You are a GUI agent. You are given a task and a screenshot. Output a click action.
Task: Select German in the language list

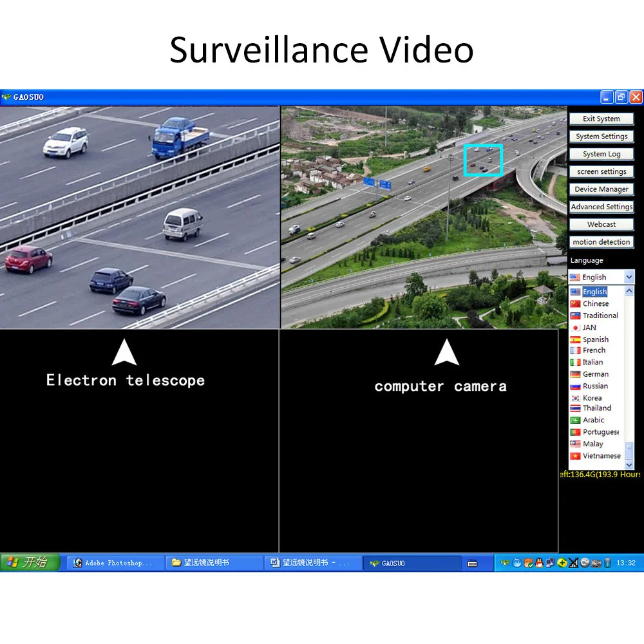pyautogui.click(x=596, y=374)
